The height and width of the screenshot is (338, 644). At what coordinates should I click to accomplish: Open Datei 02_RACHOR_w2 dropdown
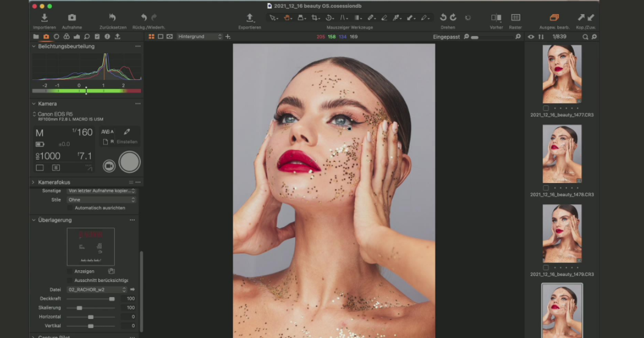97,290
